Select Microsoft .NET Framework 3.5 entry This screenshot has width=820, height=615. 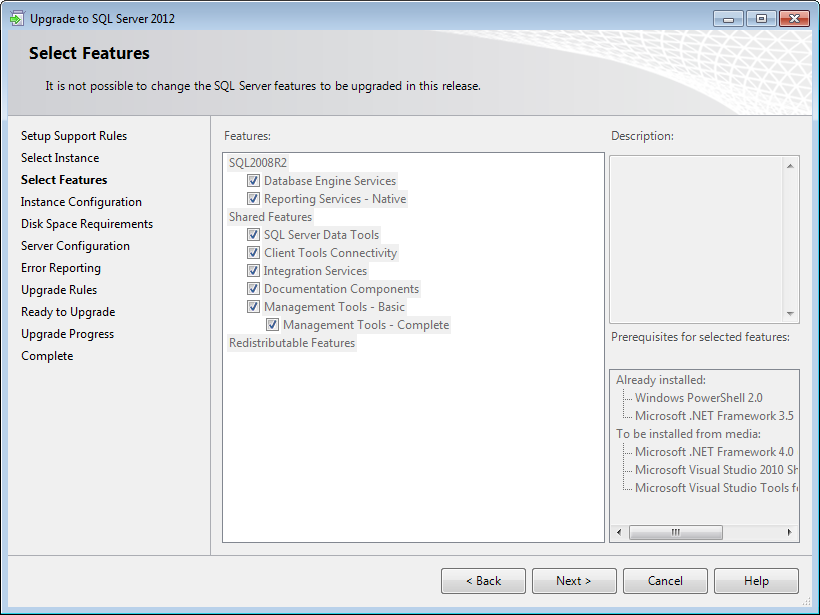click(714, 416)
